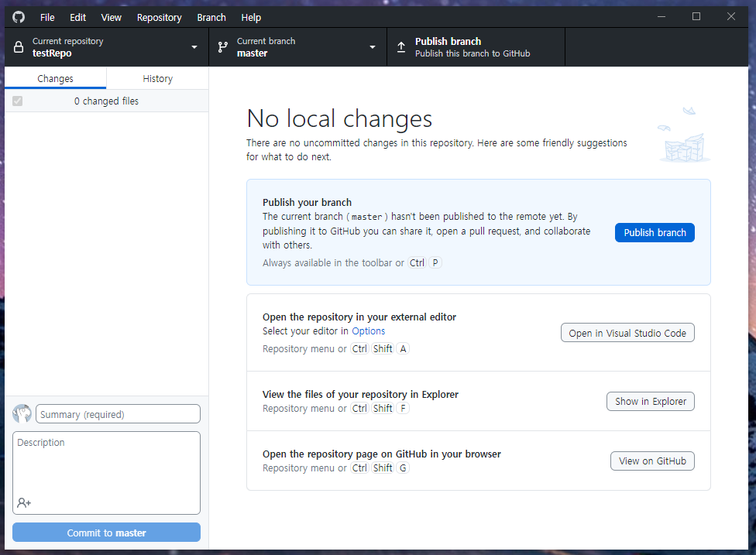Click the 'No local changes' heading
Viewport: 756px width, 555px height.
tap(339, 118)
